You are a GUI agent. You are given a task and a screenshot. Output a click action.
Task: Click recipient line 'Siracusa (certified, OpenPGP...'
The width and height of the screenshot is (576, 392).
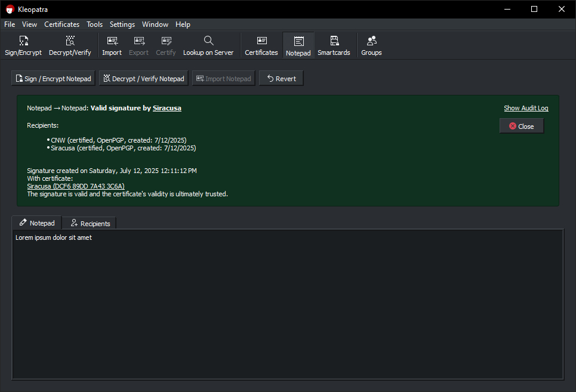click(124, 148)
